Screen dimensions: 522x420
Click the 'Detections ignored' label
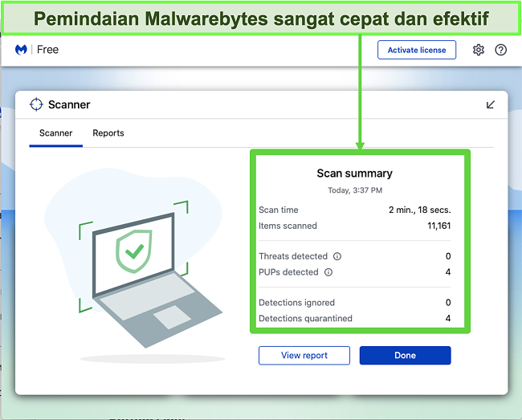(x=296, y=303)
